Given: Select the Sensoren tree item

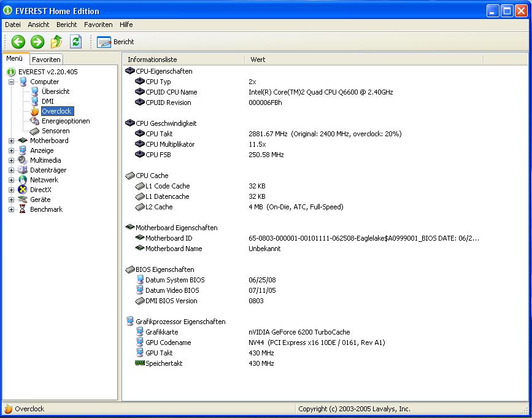Looking at the screenshot, I should [x=56, y=131].
